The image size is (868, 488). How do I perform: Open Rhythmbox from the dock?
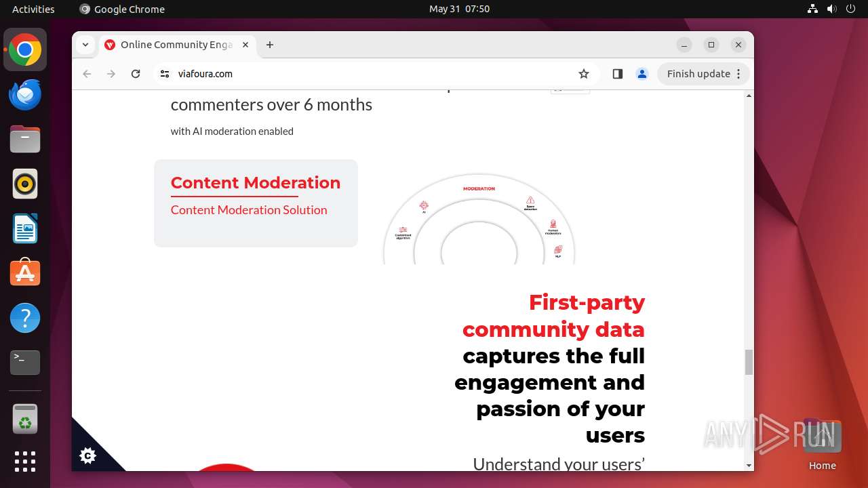pyautogui.click(x=25, y=184)
